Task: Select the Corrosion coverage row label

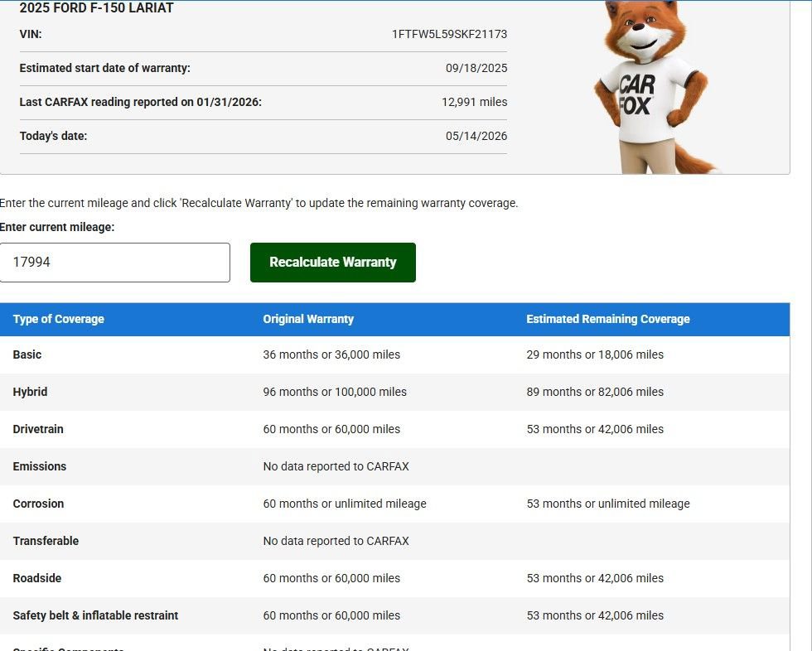Action: point(38,504)
